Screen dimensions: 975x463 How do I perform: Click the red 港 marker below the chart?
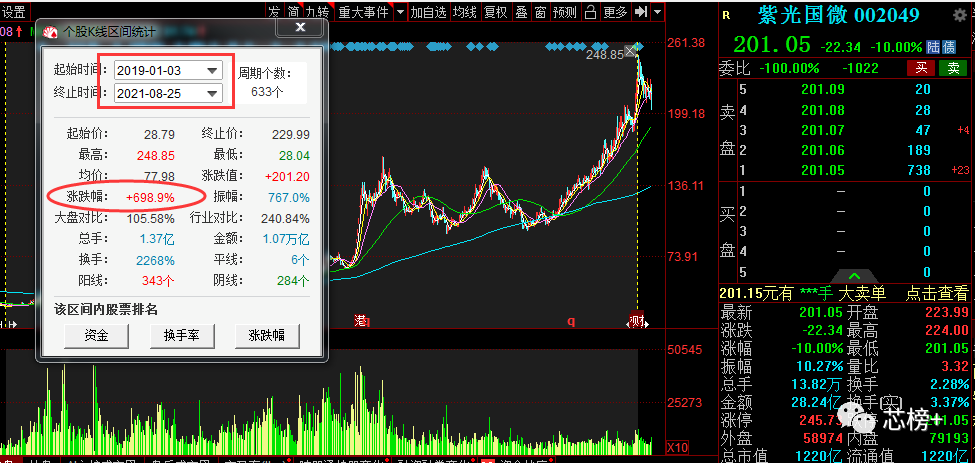pos(362,321)
